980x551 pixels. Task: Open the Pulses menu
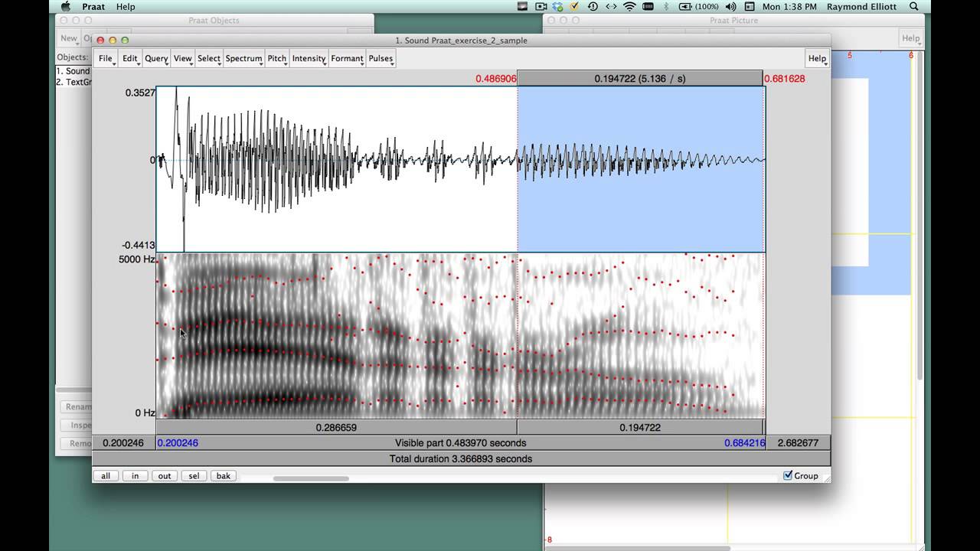pos(381,58)
